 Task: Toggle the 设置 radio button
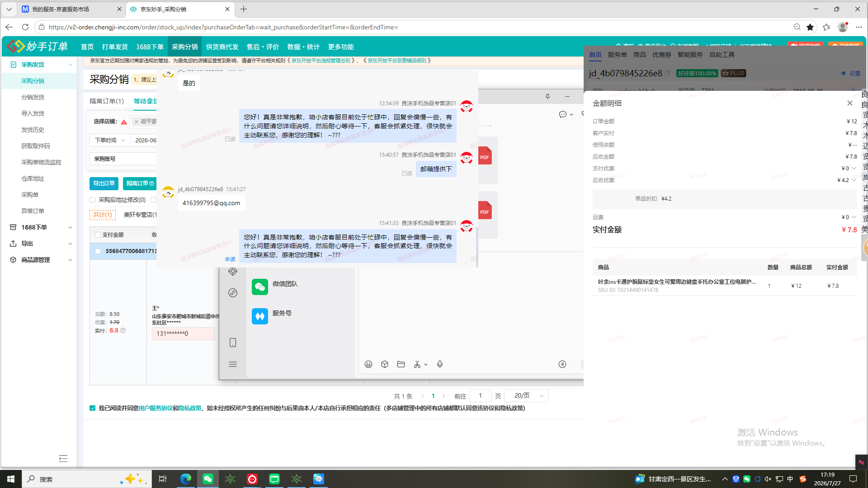pyautogui.click(x=844, y=73)
